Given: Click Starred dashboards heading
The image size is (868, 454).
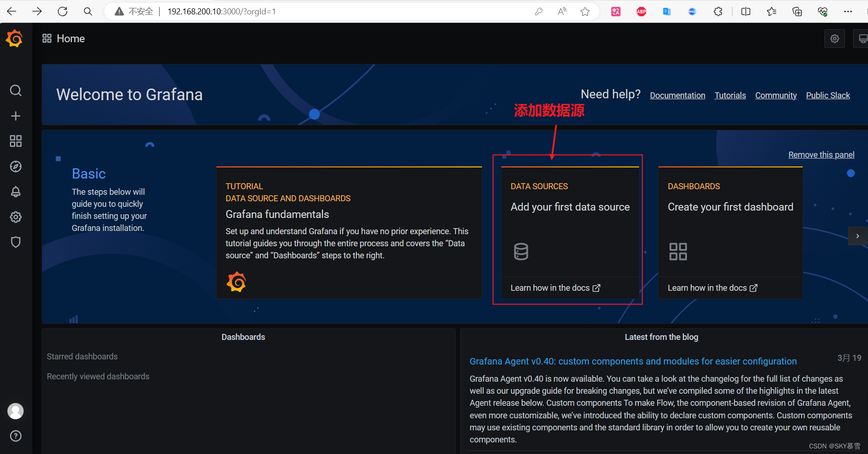Looking at the screenshot, I should (x=82, y=357).
